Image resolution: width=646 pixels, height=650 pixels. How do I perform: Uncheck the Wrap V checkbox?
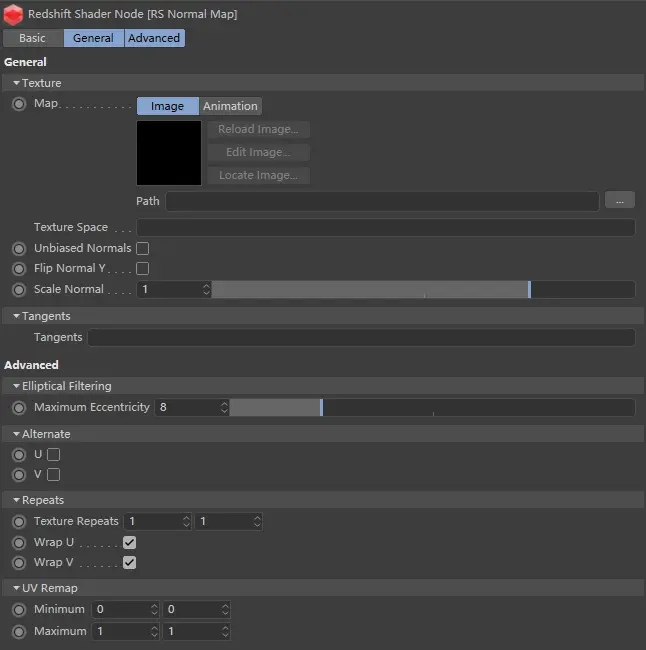[x=129, y=563]
